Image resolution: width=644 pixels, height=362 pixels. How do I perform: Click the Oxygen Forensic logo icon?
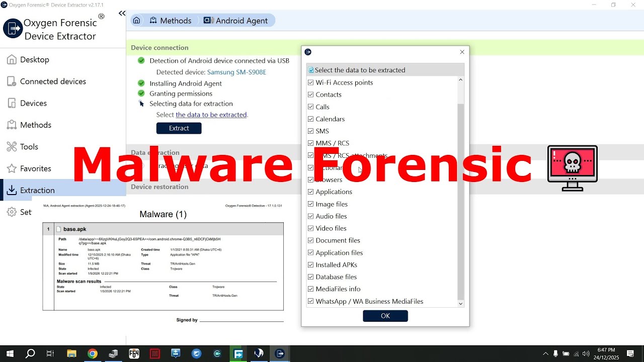coord(13,29)
